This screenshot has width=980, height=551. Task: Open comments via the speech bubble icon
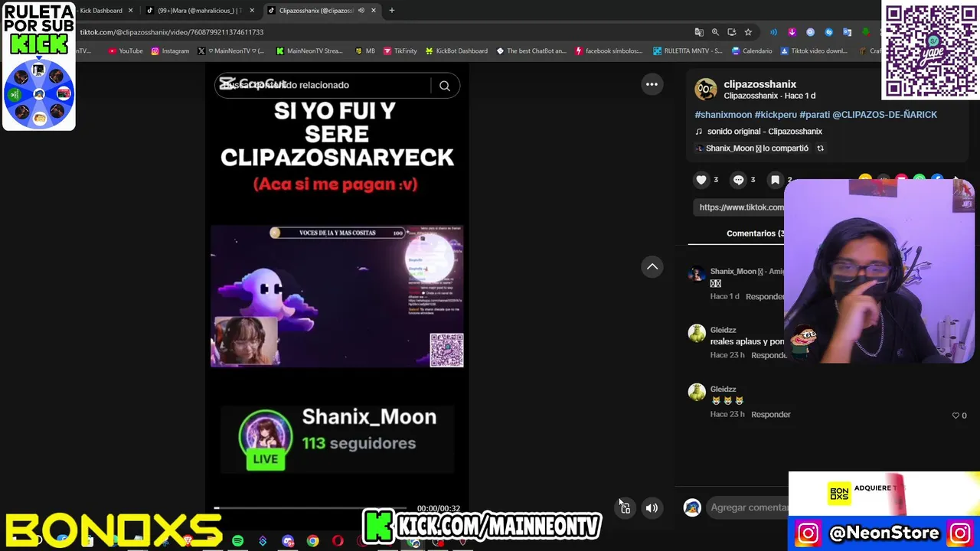coord(738,180)
